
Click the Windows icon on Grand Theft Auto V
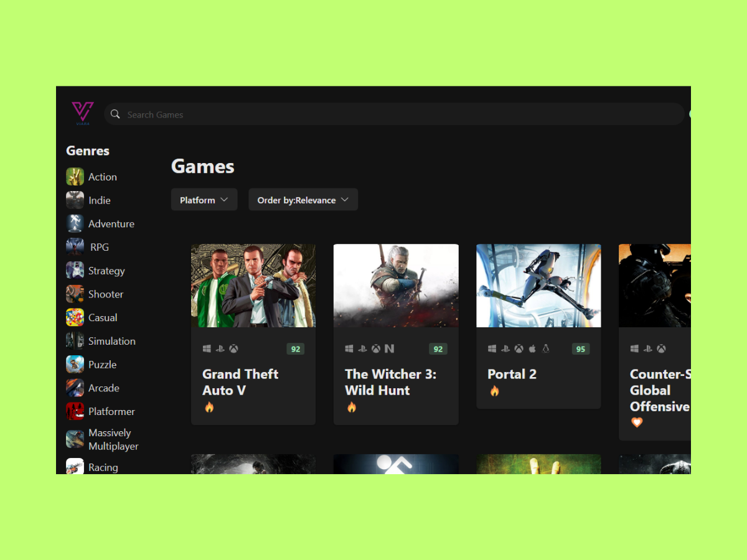207,349
